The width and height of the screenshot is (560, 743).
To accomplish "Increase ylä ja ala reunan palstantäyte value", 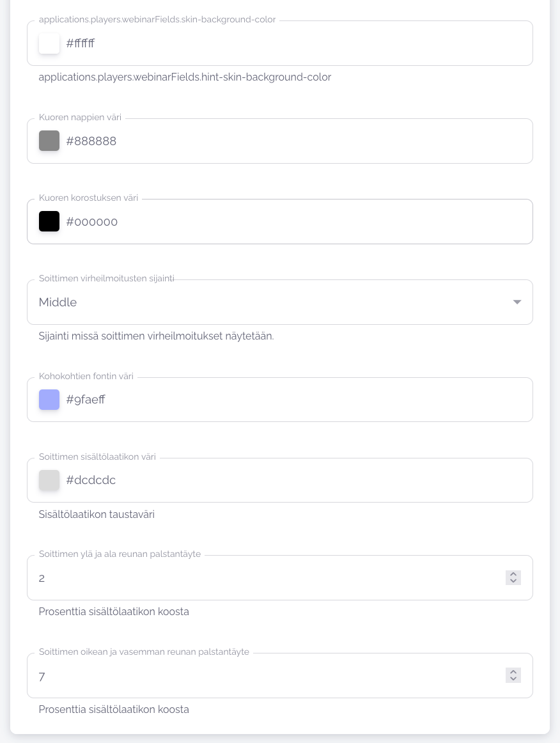I will point(513,574).
